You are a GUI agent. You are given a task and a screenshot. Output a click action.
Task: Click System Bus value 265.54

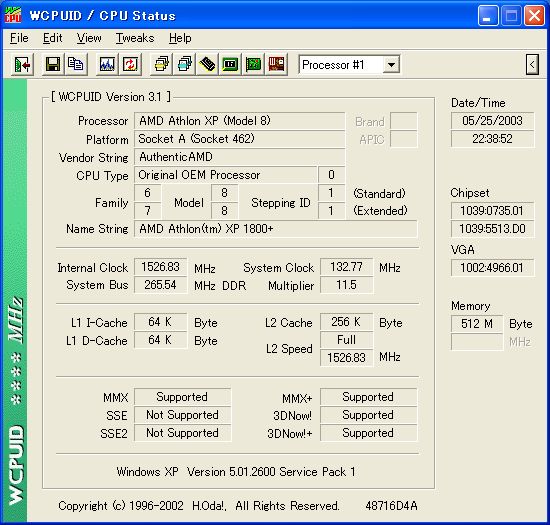160,285
